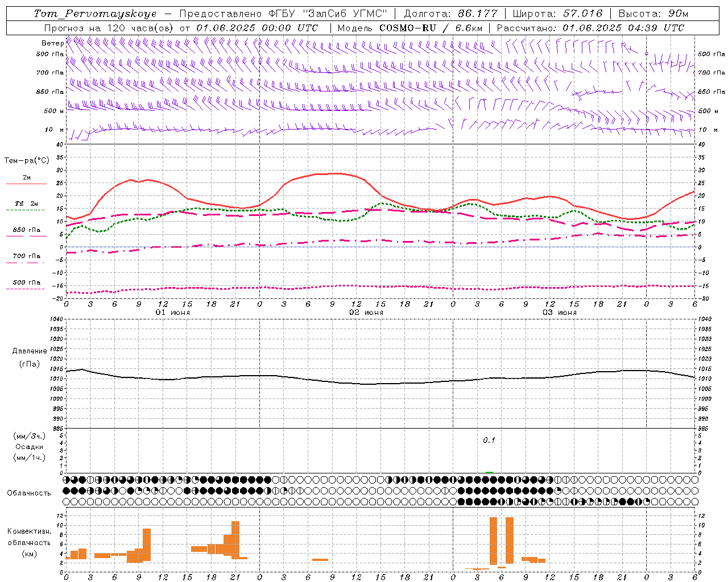Click the latitude value 57.016
This screenshot has width=728, height=582.
click(583, 14)
